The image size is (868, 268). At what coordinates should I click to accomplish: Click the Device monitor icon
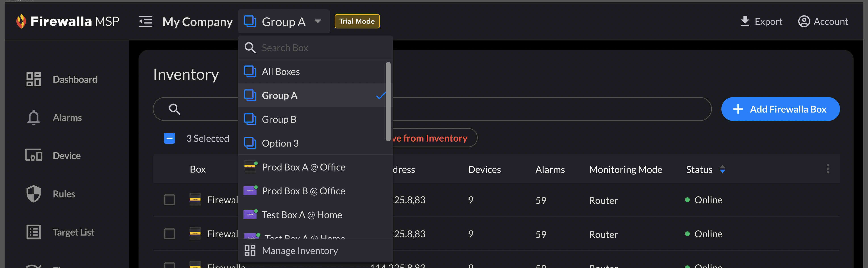[34, 155]
